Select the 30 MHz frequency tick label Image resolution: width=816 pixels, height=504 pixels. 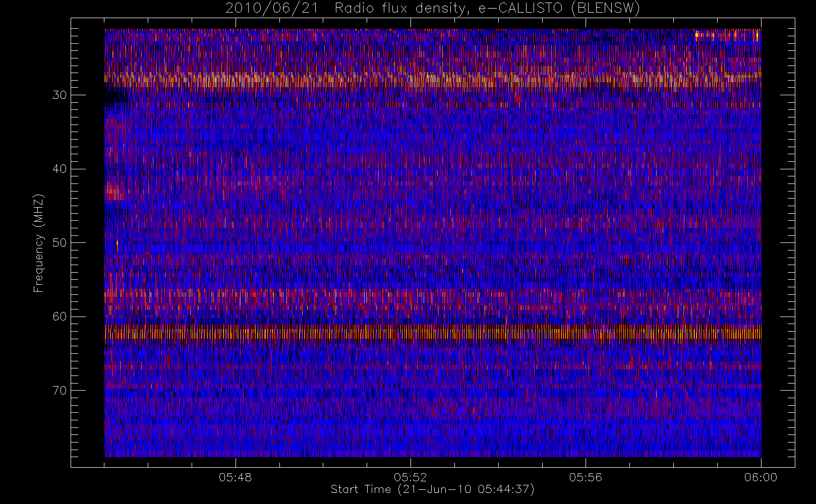point(60,95)
